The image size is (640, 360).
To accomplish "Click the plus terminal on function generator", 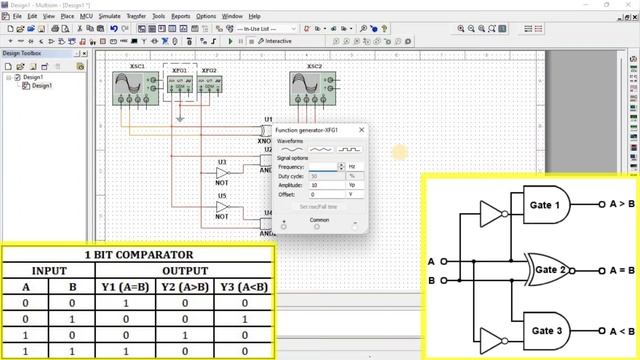I will coord(283,227).
